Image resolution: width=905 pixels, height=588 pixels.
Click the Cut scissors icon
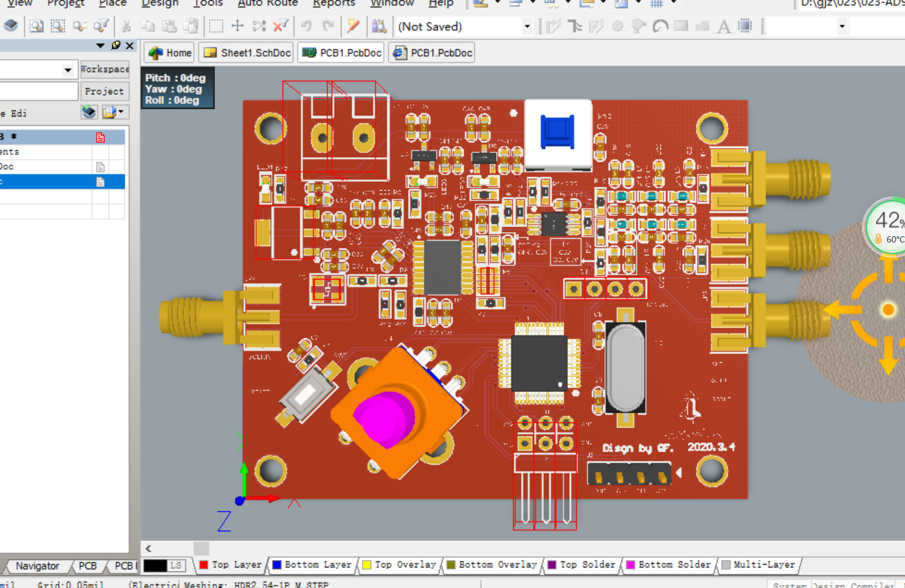pos(127,26)
